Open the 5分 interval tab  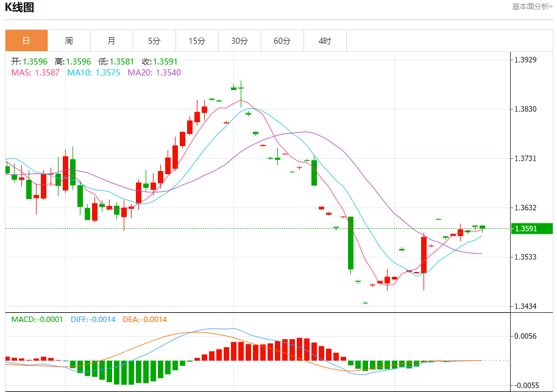154,41
